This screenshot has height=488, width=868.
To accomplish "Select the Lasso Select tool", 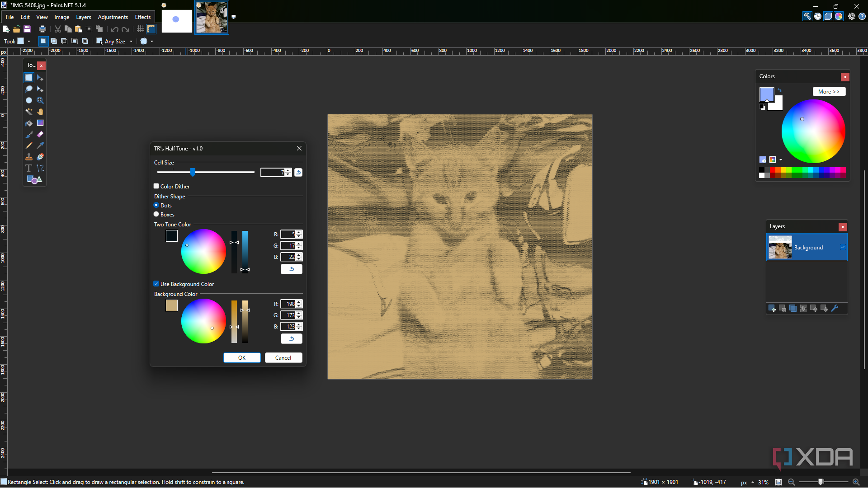I will (29, 89).
